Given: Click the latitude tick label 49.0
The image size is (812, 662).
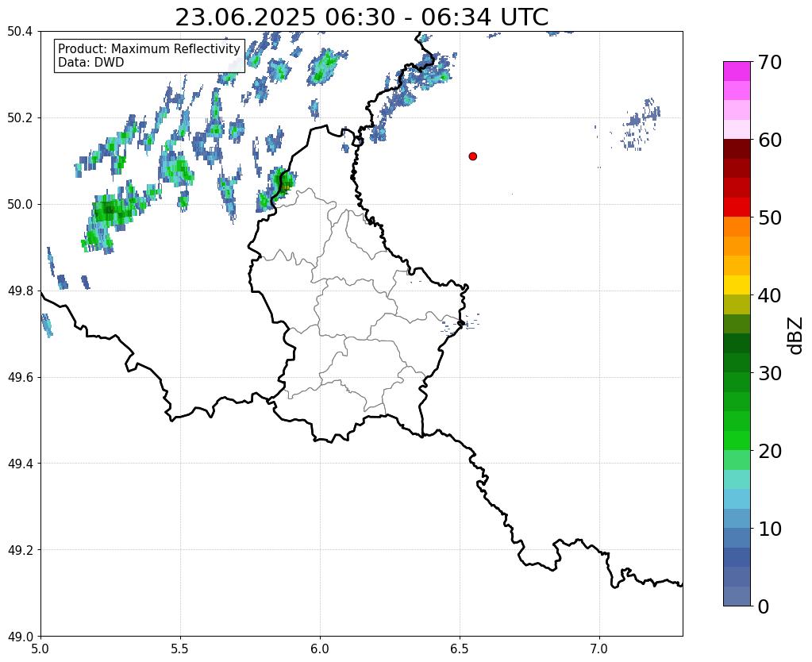Looking at the screenshot, I should (20, 637).
